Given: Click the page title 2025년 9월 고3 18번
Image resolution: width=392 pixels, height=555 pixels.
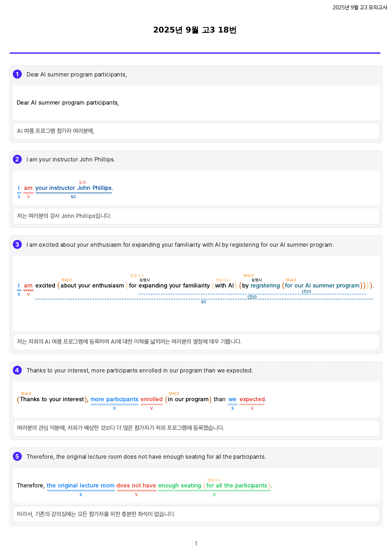Looking at the screenshot, I should (195, 30).
